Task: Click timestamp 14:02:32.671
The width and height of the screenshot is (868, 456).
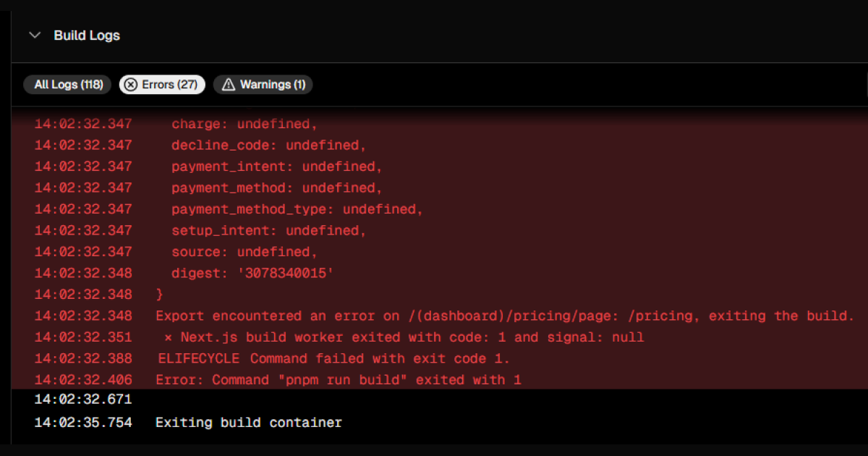Action: tap(83, 399)
